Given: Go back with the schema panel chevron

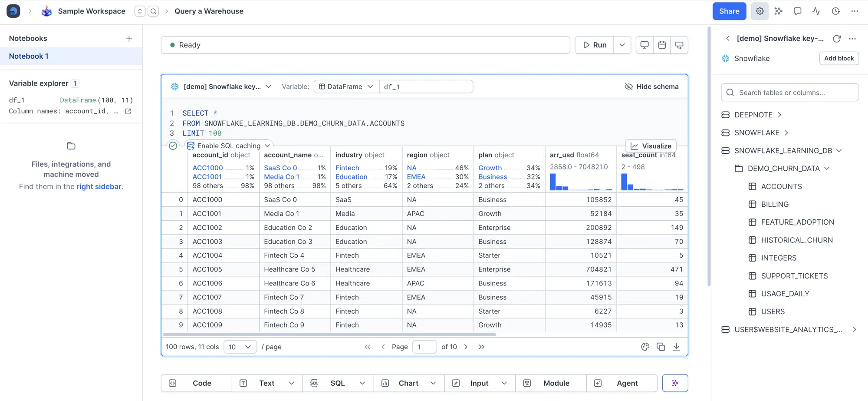Looking at the screenshot, I should click(x=728, y=38).
